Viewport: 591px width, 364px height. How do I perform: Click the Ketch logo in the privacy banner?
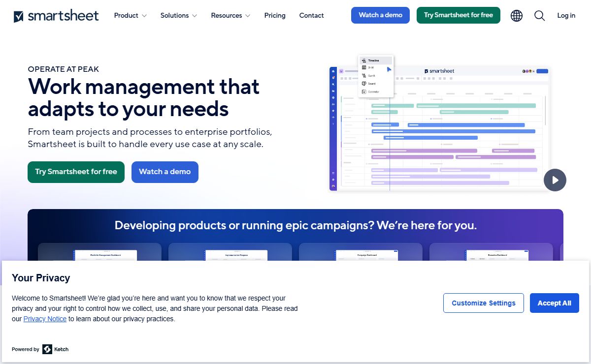tap(56, 349)
